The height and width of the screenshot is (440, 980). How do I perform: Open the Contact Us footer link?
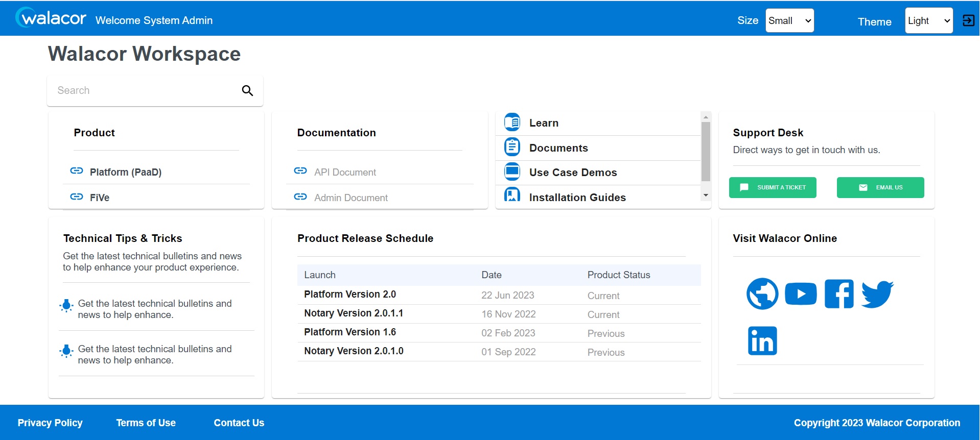(x=239, y=423)
